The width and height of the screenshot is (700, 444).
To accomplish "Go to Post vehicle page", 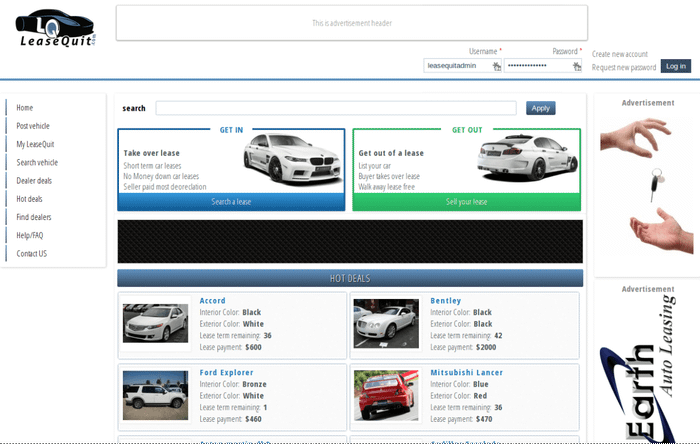I will click(33, 126).
